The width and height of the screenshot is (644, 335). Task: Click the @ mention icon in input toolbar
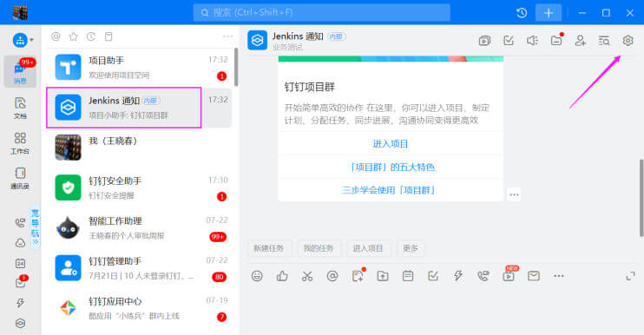[x=332, y=276]
